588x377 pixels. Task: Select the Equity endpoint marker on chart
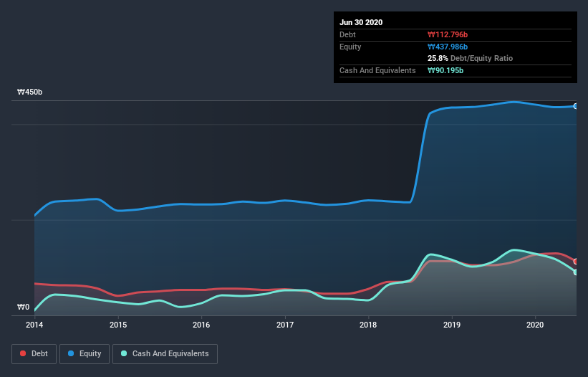click(576, 106)
